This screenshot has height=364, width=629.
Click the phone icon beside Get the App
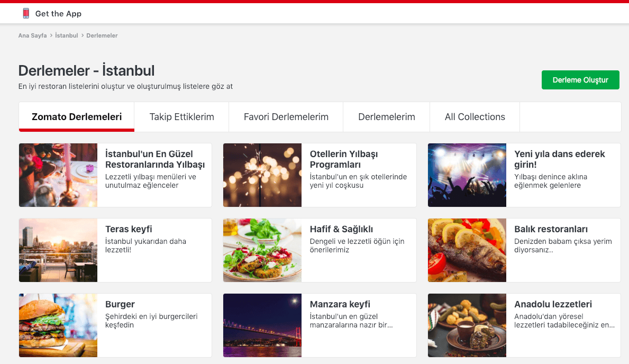(25, 13)
